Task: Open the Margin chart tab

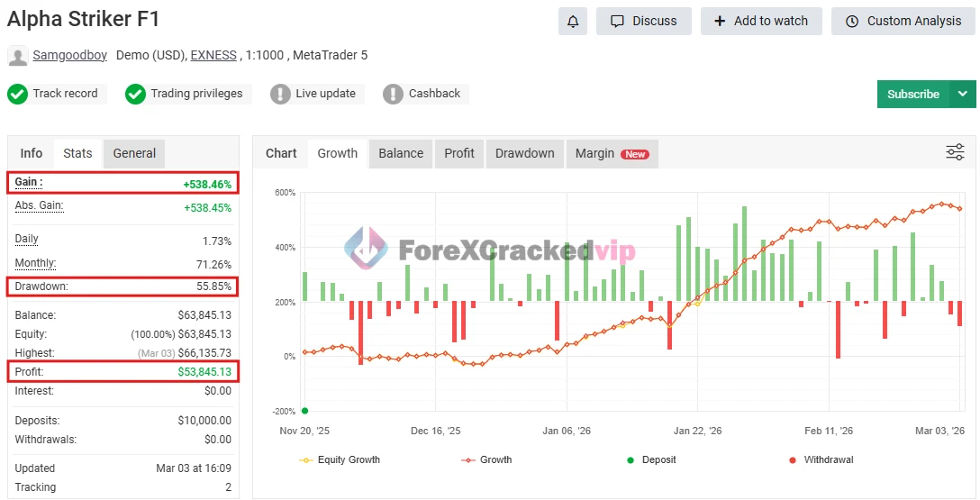Action: click(x=612, y=153)
